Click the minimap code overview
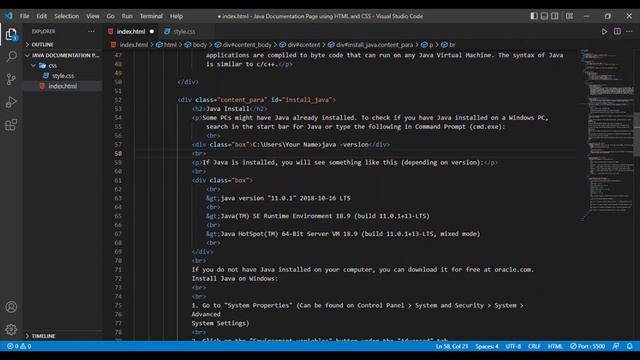 (x=607, y=135)
